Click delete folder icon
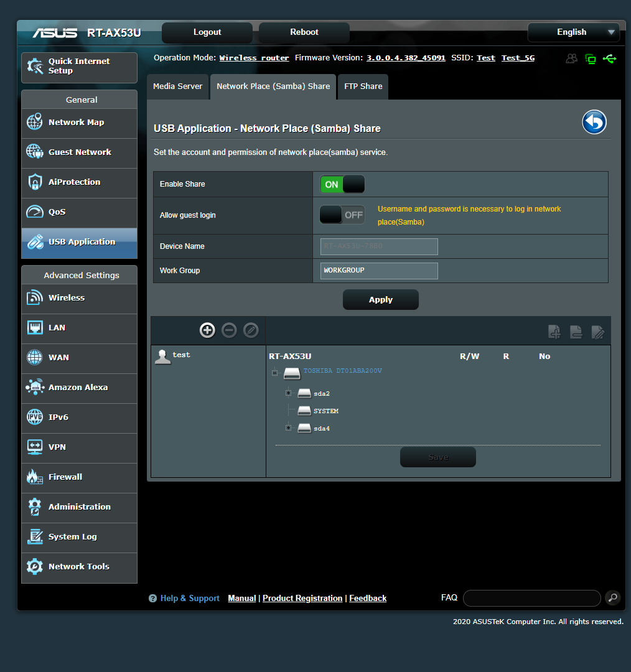 [x=576, y=332]
